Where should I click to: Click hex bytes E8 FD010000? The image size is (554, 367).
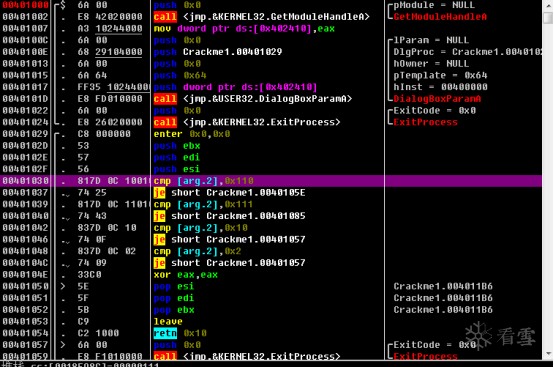click(x=110, y=99)
